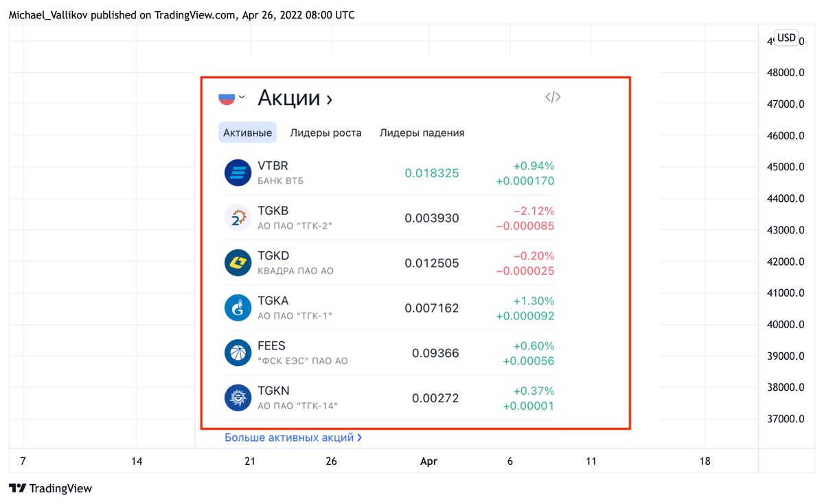Click the −0.20% change for TGKD
This screenshot has width=824, height=504.
[534, 255]
